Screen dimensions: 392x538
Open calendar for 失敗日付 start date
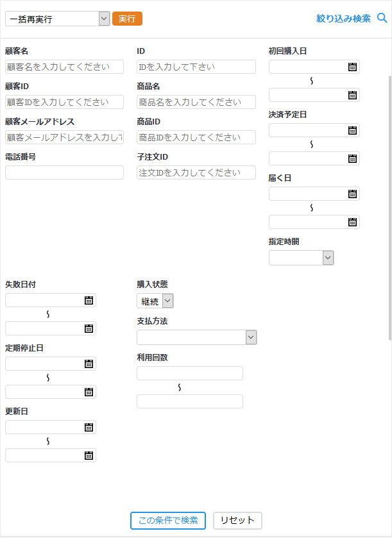pos(89,300)
